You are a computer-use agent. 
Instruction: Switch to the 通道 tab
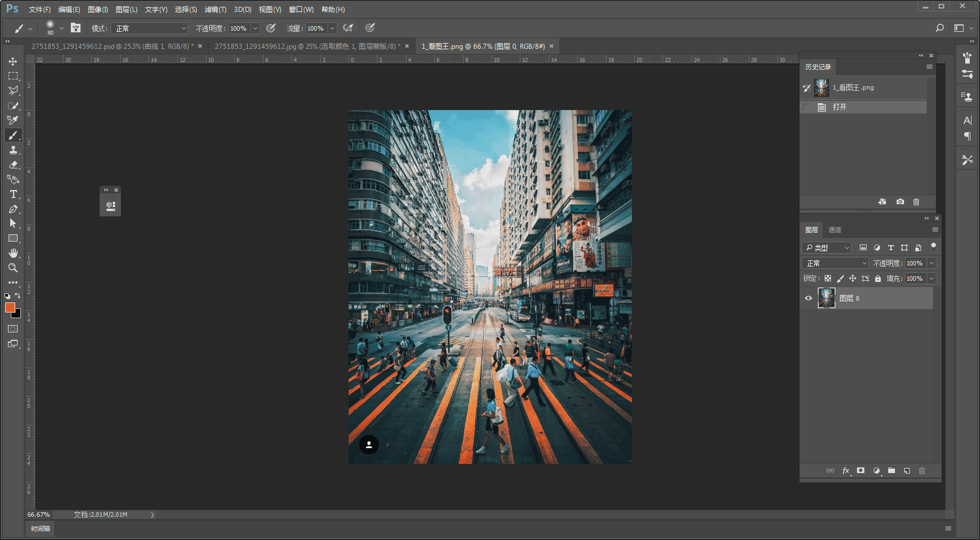(x=834, y=230)
